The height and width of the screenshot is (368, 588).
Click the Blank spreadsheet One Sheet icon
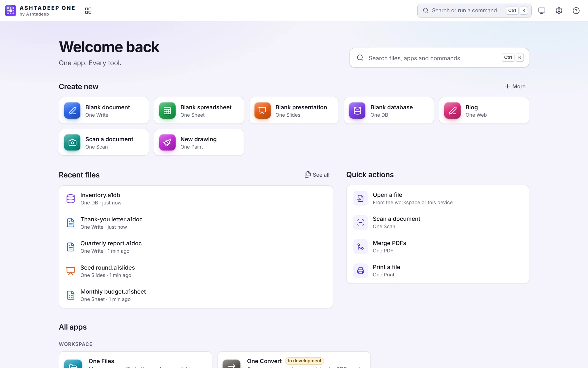[167, 111]
